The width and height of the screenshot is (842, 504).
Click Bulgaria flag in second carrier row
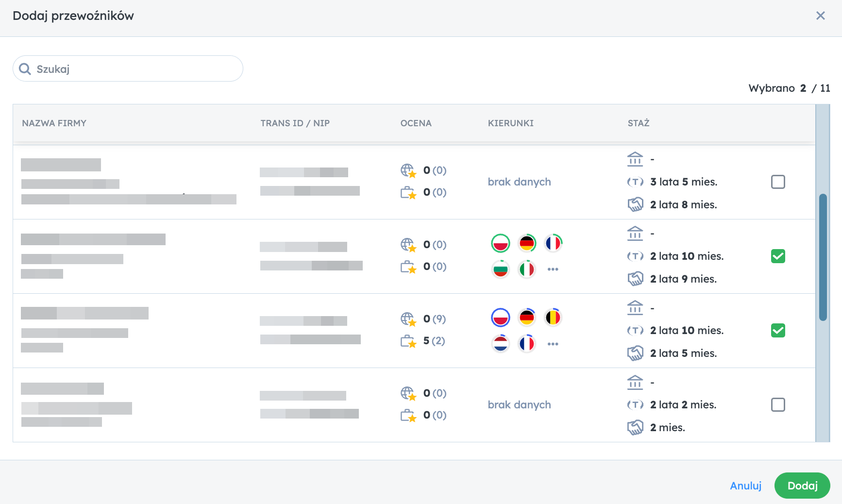tap(500, 269)
